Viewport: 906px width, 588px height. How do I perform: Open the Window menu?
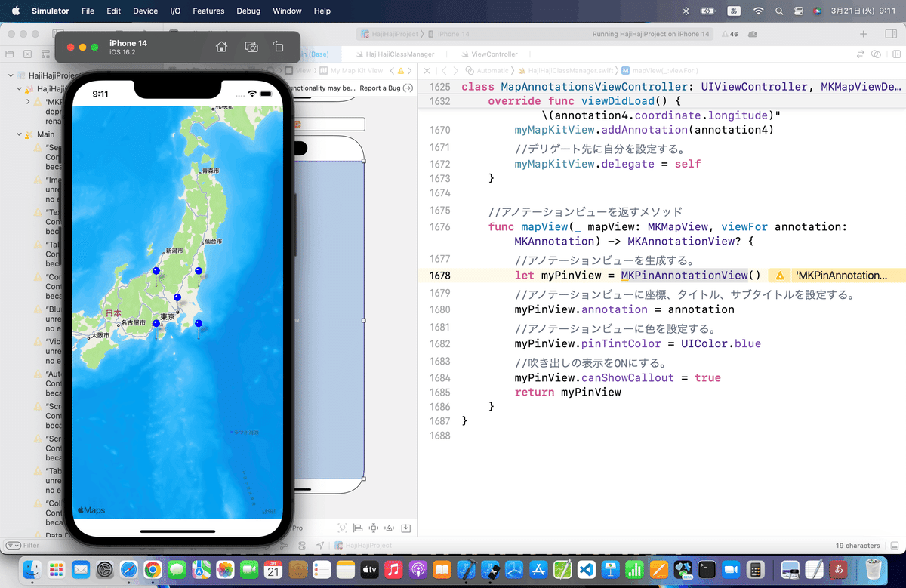(287, 11)
